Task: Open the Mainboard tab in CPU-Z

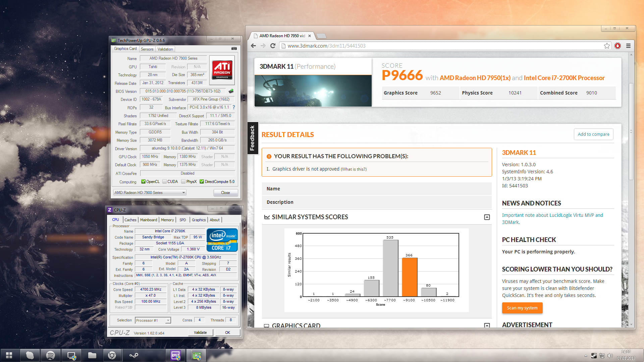Action: [149, 220]
